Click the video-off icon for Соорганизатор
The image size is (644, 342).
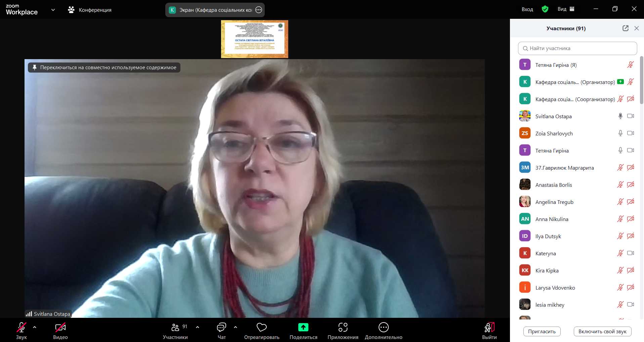[631, 99]
